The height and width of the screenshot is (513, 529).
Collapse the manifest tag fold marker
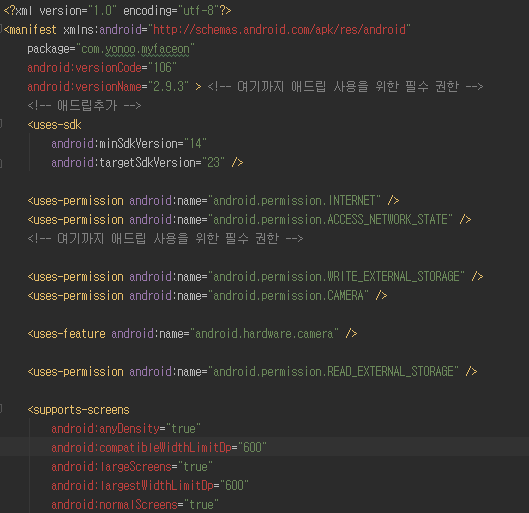tap(1, 29)
